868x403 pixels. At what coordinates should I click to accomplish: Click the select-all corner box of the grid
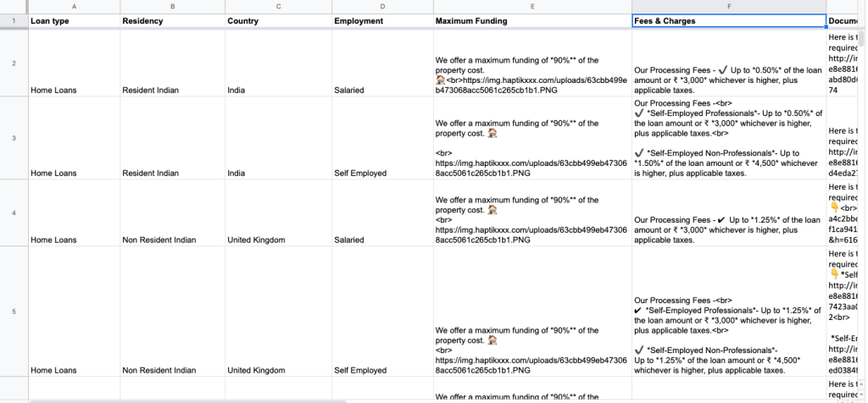pyautogui.click(x=13, y=6)
